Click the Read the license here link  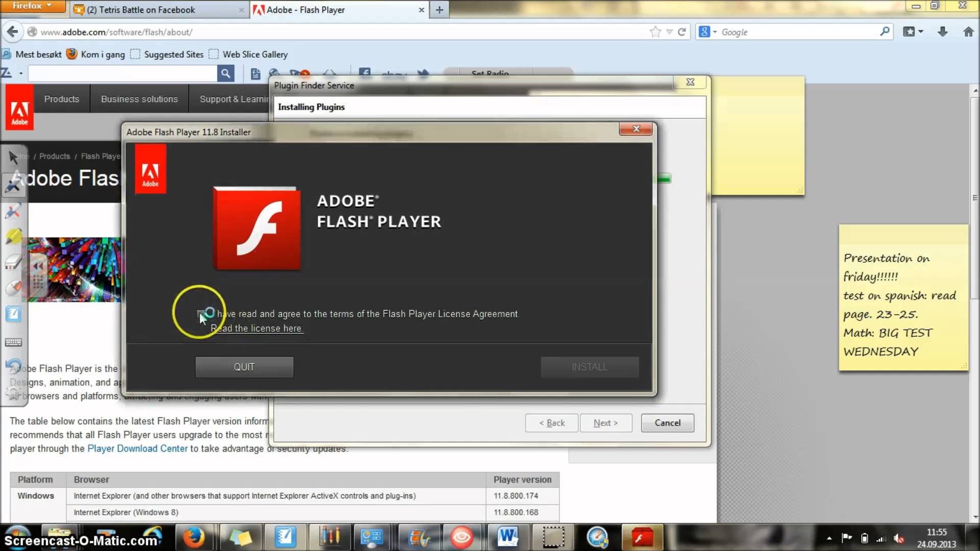(x=256, y=328)
